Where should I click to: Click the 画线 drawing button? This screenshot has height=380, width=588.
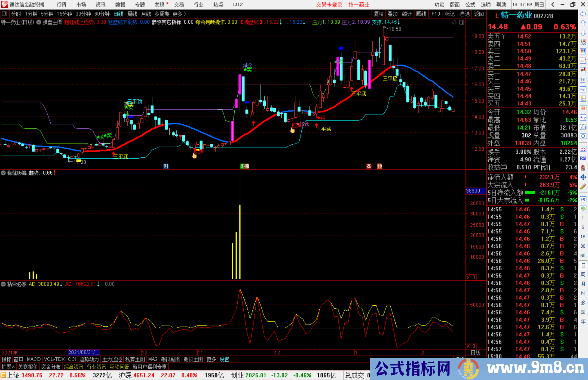(421, 14)
